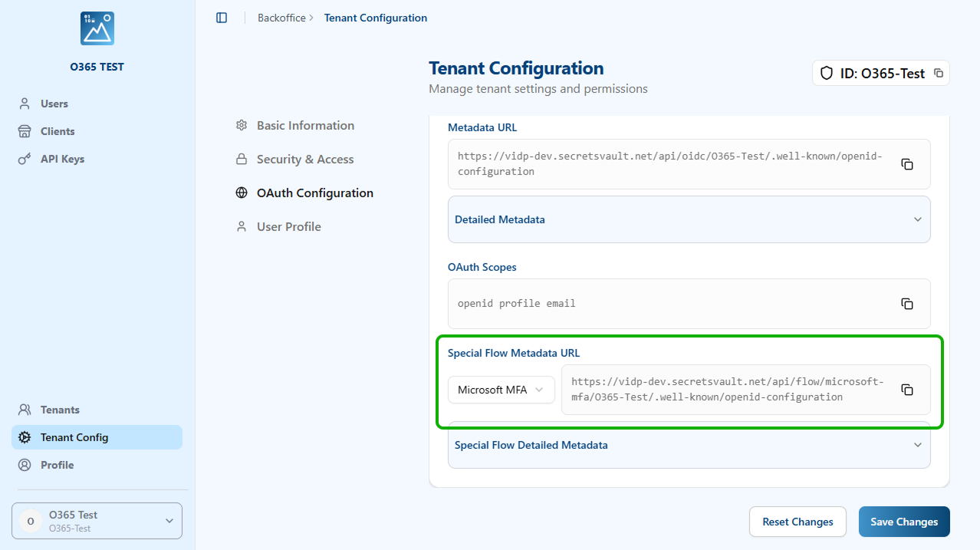The height and width of the screenshot is (550, 980).
Task: Copy the tenant ID O365-Test
Action: 939,74
